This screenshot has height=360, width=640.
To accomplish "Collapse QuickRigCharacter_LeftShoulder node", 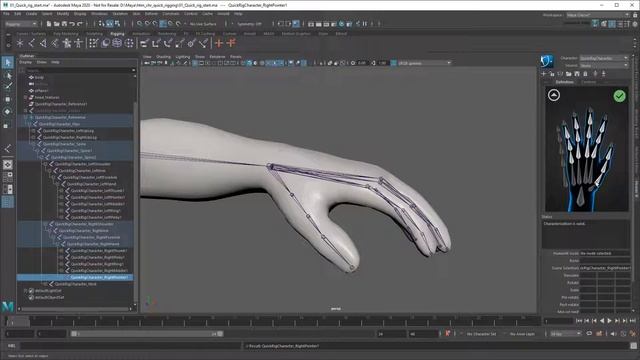I will pos(45,164).
